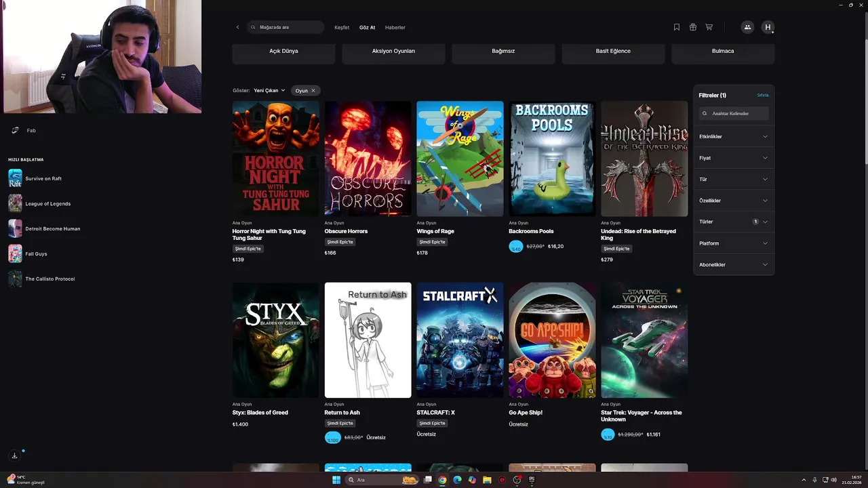The image size is (868, 488).
Task: Launch Survive on Raft from quick launch
Action: pos(35,178)
